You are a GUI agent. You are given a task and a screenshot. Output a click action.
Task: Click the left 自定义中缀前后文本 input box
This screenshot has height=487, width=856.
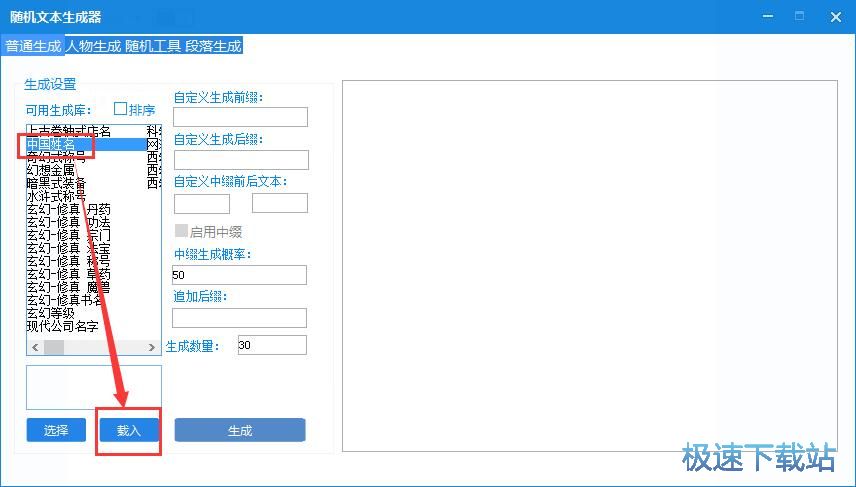click(202, 203)
